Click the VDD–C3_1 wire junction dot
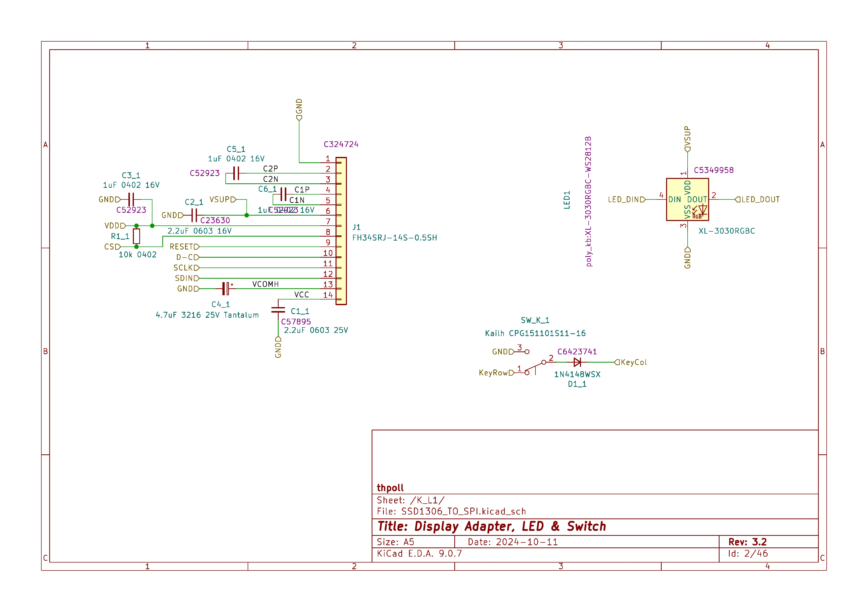 pos(152,226)
